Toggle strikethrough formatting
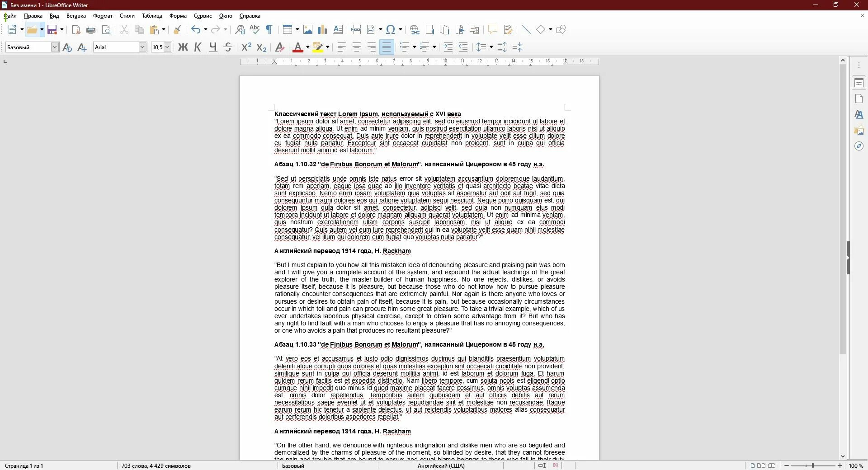Image resolution: width=868 pixels, height=470 pixels. 228,47
